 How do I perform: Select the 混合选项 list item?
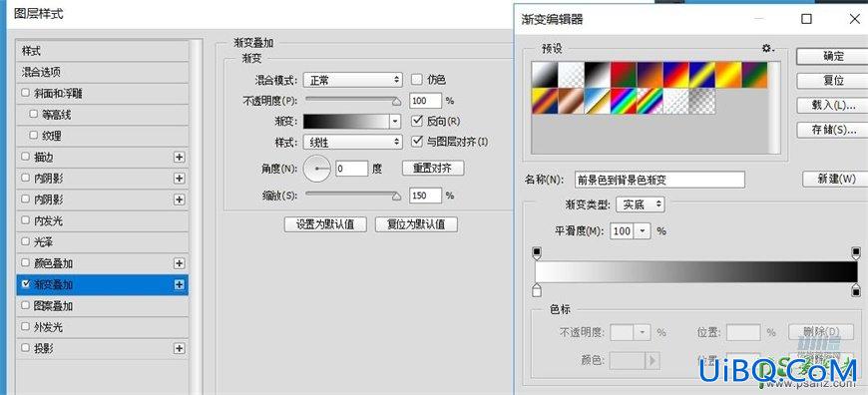point(103,72)
